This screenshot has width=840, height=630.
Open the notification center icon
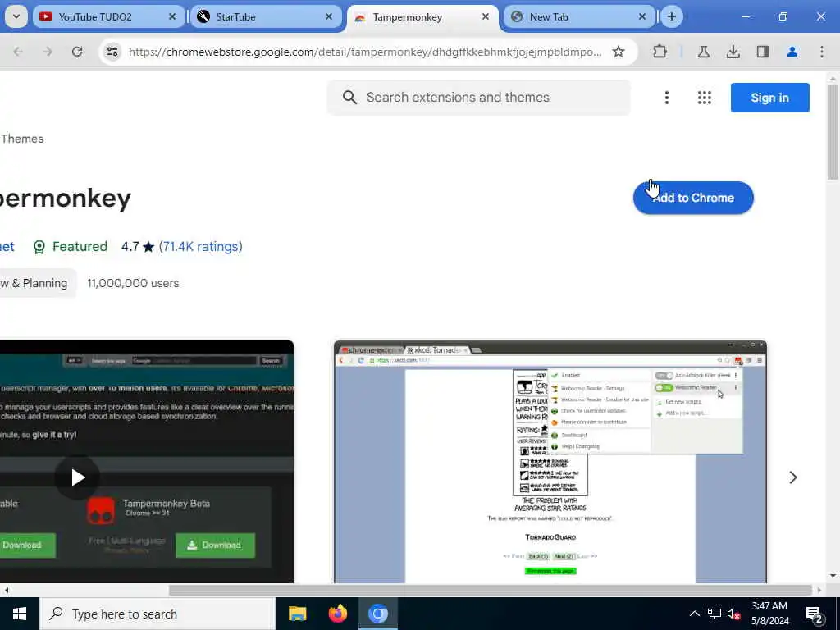click(x=815, y=614)
